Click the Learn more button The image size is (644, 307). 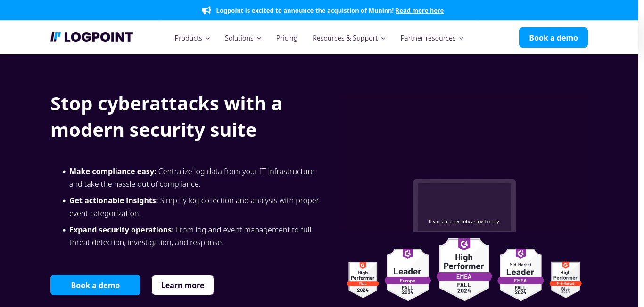coord(182,285)
